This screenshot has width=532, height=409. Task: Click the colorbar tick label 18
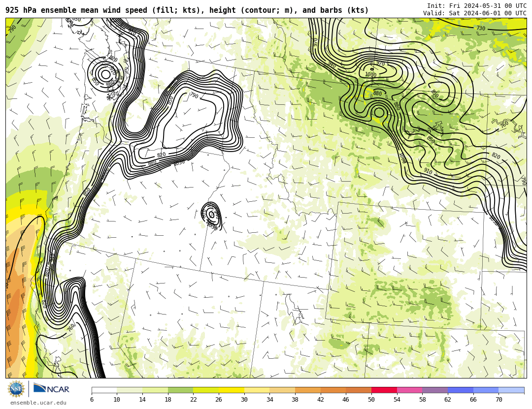coord(167,400)
